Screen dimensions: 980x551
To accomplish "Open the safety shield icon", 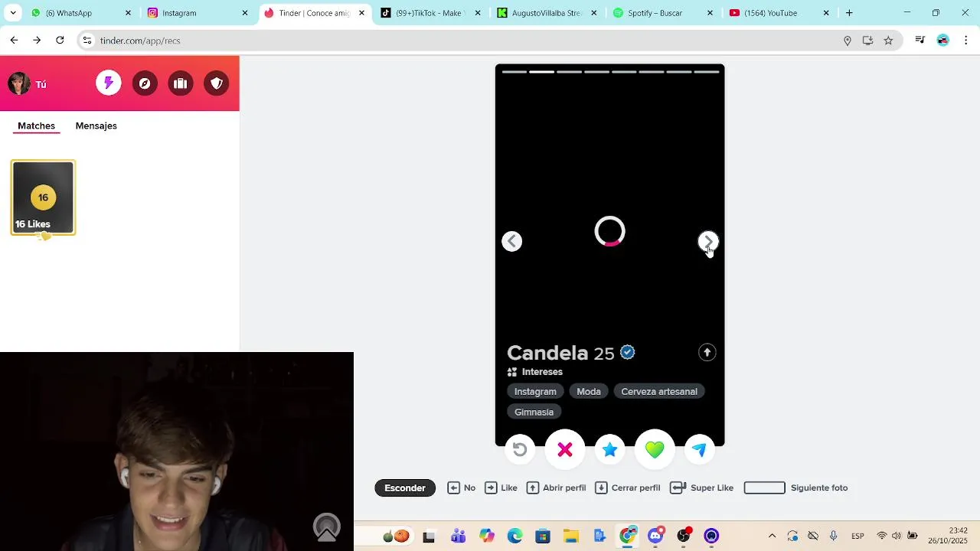I will coord(217,83).
